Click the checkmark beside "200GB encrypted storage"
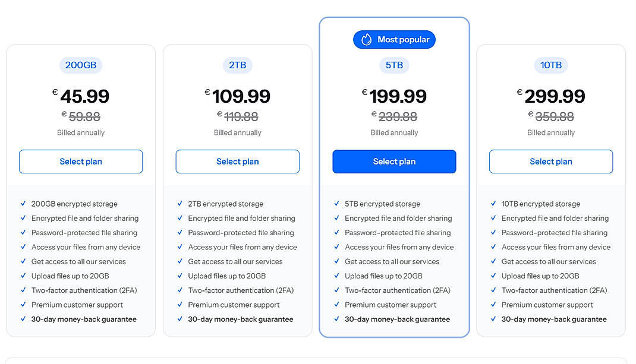 [23, 204]
